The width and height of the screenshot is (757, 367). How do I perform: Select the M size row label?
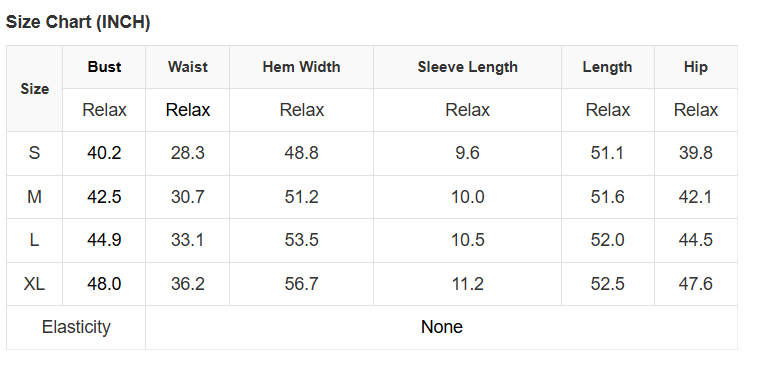point(34,197)
